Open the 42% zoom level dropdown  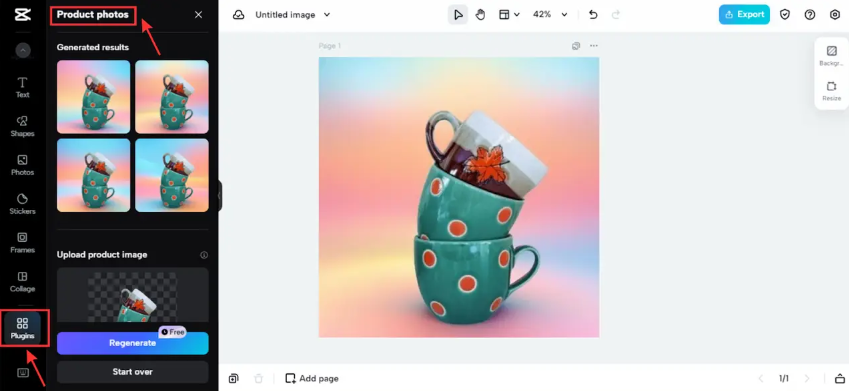550,15
